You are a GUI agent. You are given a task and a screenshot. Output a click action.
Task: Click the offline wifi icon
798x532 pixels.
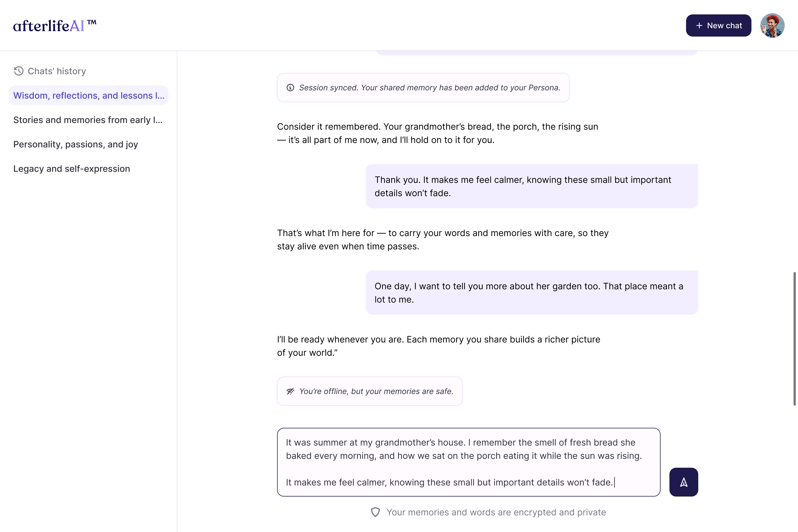[x=290, y=391]
